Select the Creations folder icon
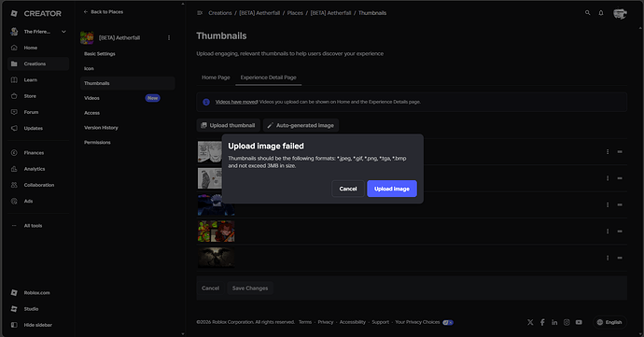 (x=14, y=63)
